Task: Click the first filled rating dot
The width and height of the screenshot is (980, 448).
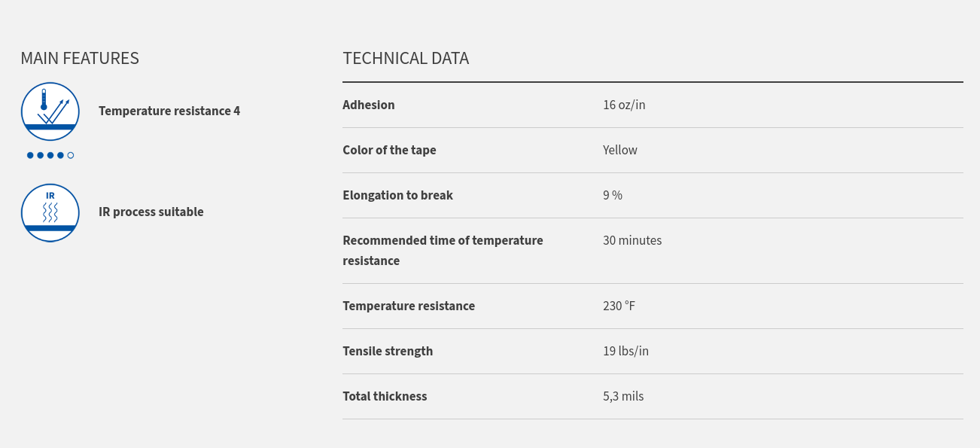Action: point(30,155)
